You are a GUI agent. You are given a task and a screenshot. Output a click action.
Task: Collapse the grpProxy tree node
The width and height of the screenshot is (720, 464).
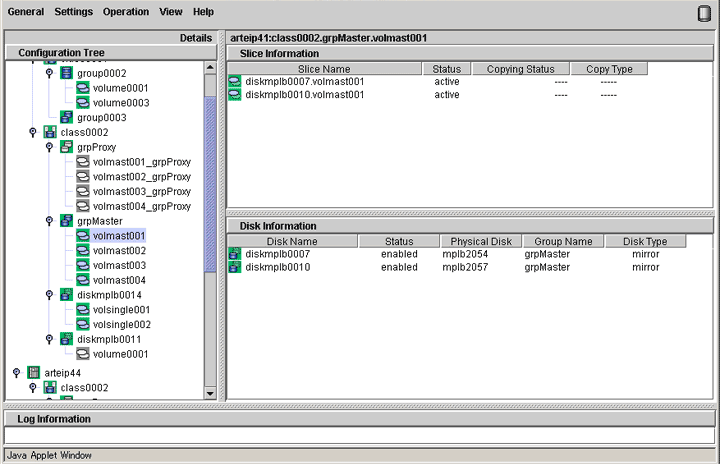click(x=49, y=147)
